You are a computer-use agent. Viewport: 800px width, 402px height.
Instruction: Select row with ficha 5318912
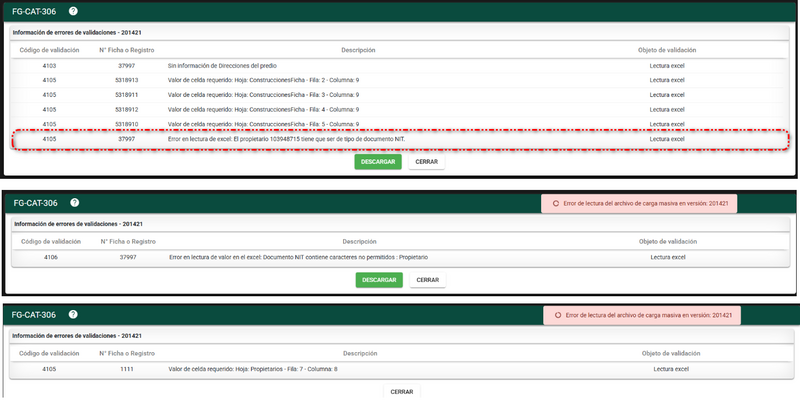pos(398,110)
